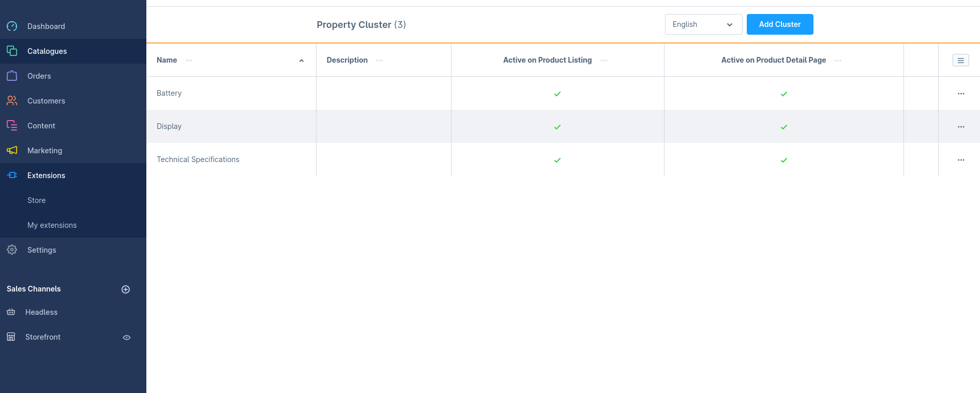
Task: Open the English language dropdown
Action: [x=703, y=24]
